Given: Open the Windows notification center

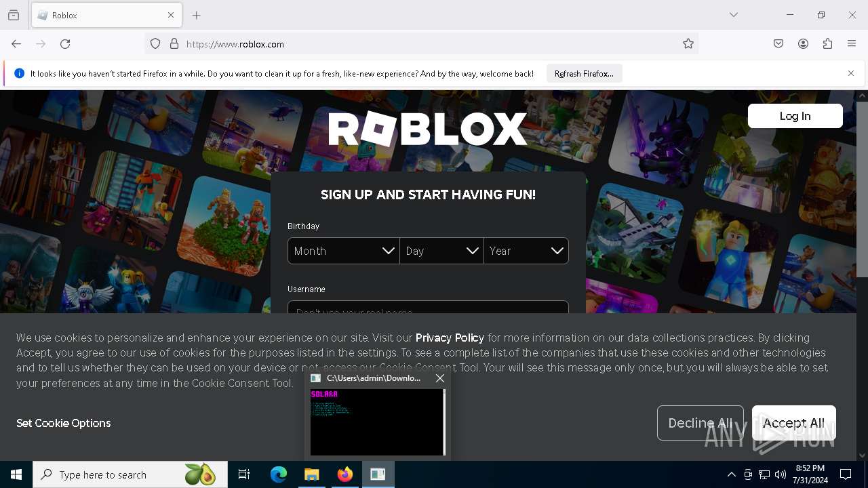Looking at the screenshot, I should [x=846, y=474].
